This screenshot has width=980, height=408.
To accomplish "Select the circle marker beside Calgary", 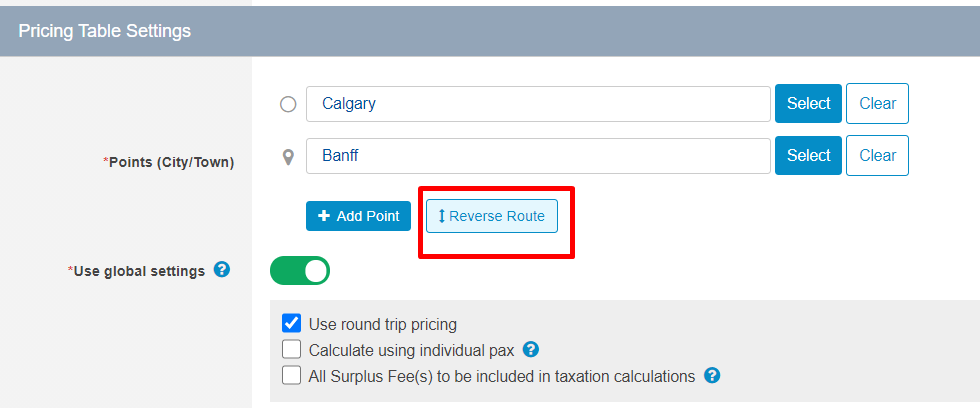I will tap(288, 104).
